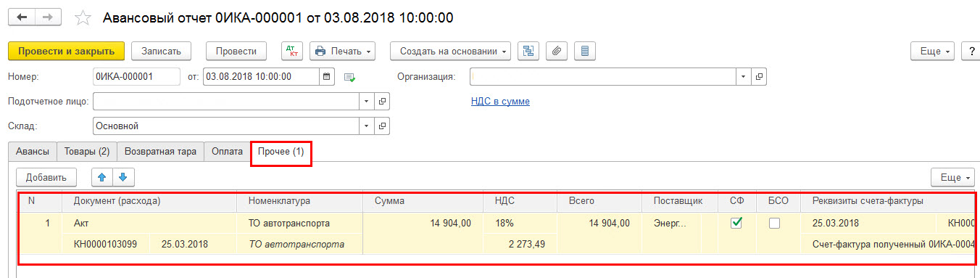Image resolution: width=980 pixels, height=278 pixels.
Task: Move row up with blue arrow
Action: point(102,176)
